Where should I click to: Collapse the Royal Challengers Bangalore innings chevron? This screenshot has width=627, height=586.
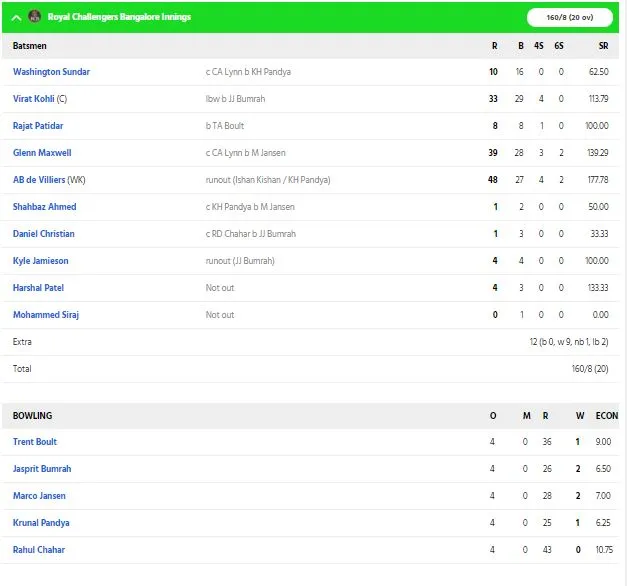click(16, 18)
